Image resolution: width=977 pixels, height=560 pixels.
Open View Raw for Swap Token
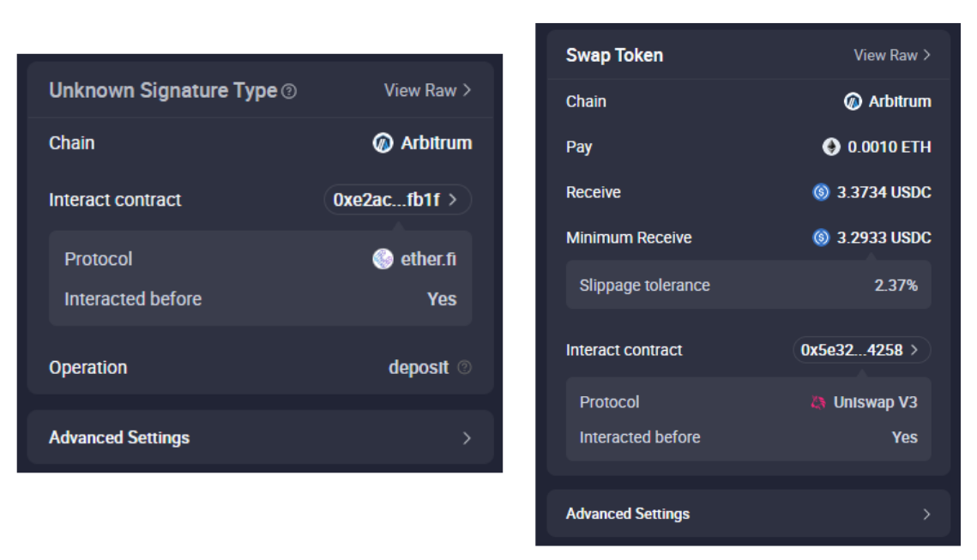pyautogui.click(x=892, y=55)
